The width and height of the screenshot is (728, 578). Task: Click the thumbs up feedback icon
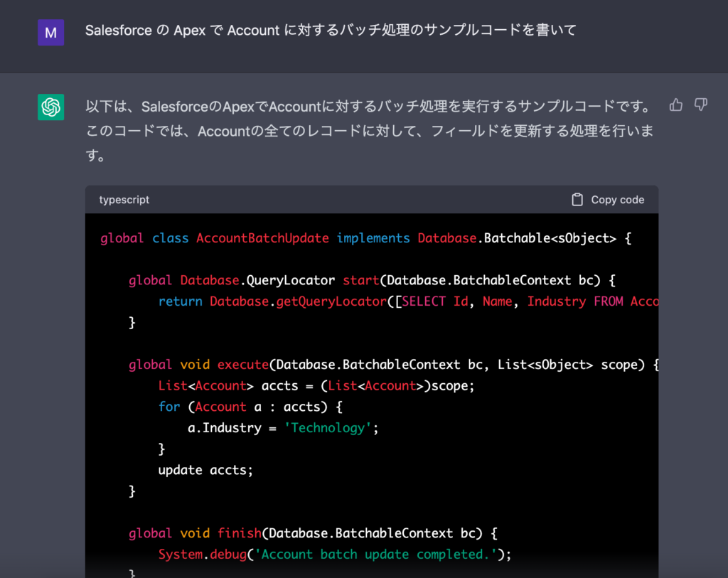coord(676,105)
